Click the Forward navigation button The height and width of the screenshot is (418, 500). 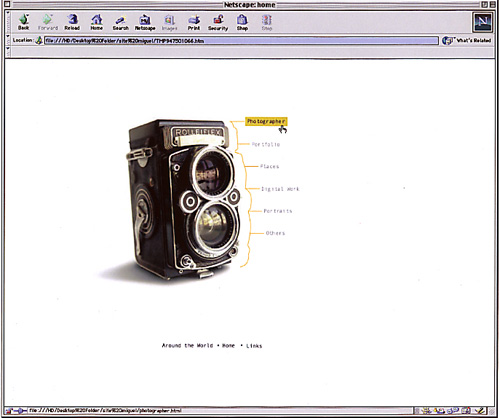click(x=48, y=22)
